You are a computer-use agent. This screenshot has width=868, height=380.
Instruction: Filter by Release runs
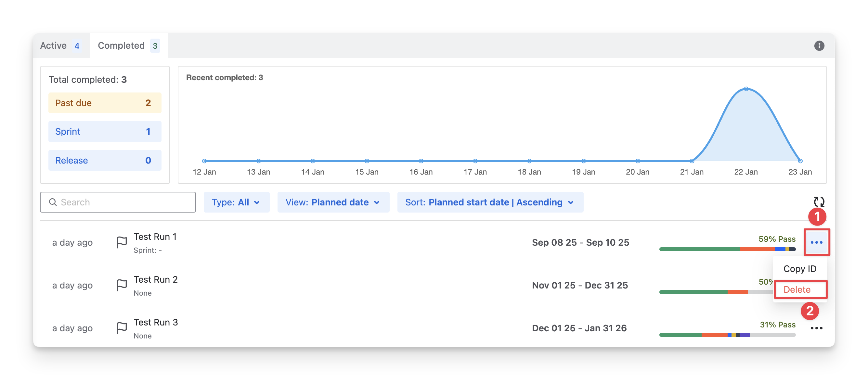[105, 160]
